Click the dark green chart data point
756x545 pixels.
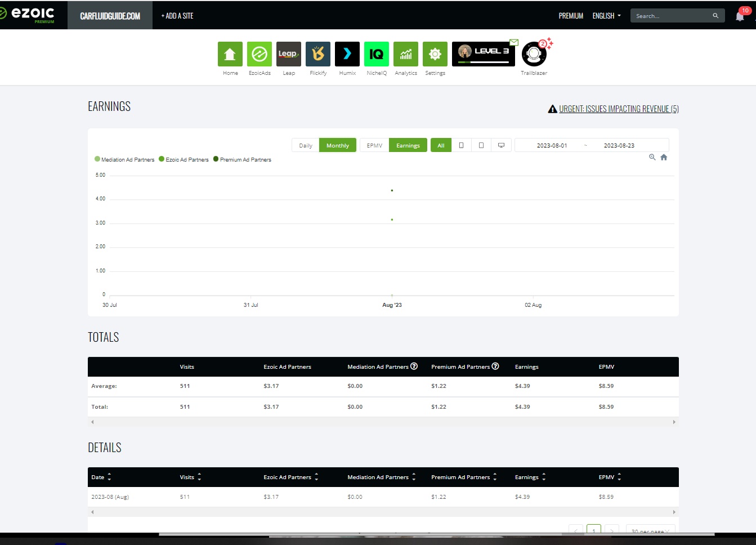coord(392,190)
